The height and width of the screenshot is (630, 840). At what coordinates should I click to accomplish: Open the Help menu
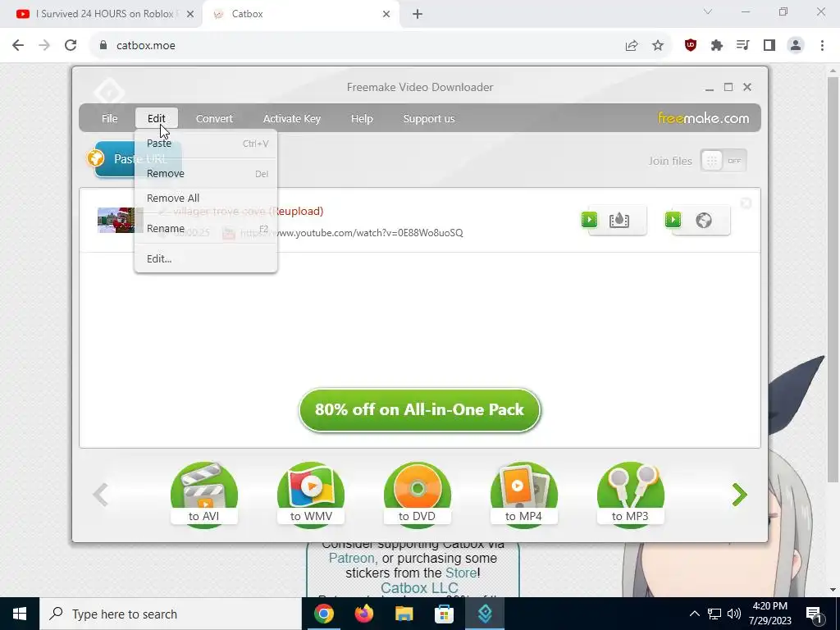tap(362, 118)
